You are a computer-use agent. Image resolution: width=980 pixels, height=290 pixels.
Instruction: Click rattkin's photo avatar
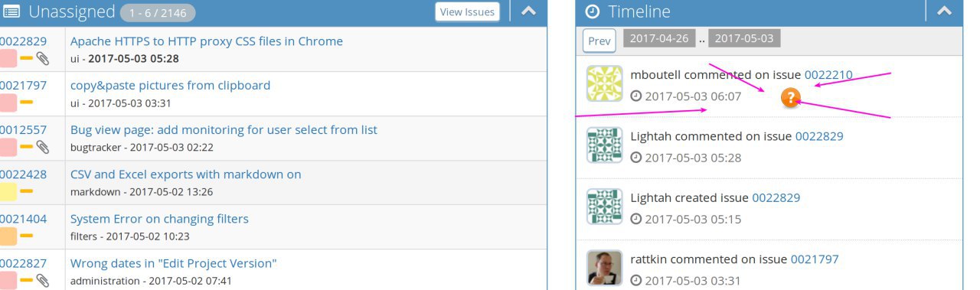tap(605, 269)
